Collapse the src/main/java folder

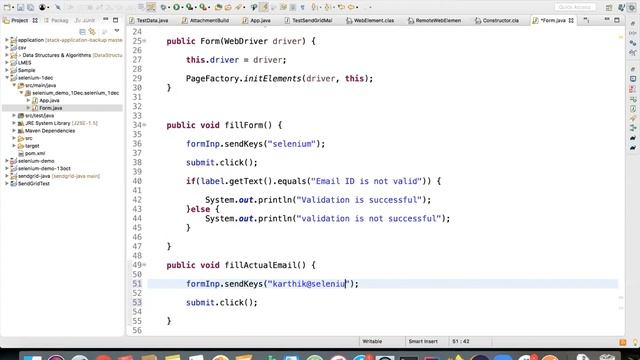(14, 85)
